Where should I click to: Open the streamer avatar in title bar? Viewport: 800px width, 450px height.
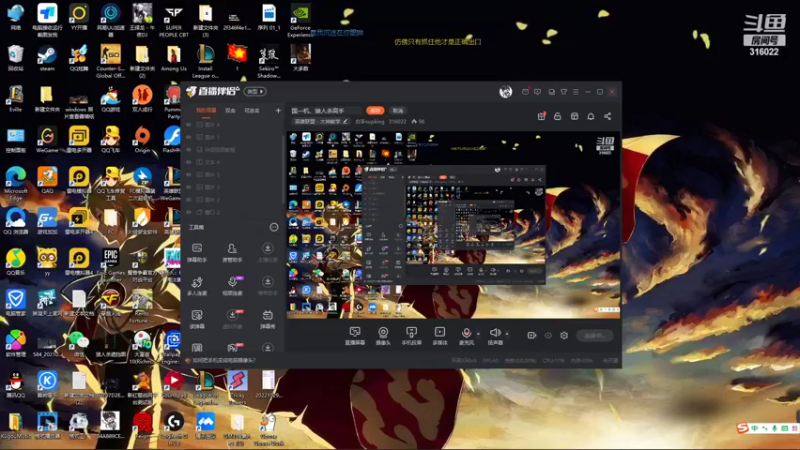pos(505,92)
